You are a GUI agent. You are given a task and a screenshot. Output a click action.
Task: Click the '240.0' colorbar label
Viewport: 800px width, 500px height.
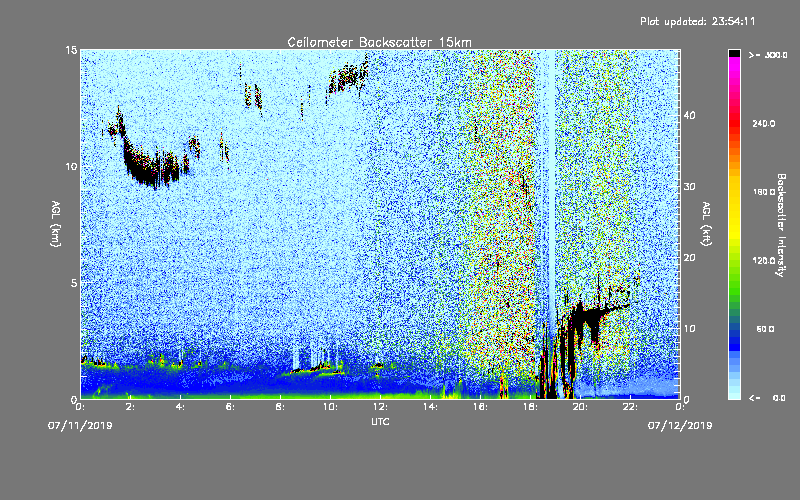click(x=764, y=123)
